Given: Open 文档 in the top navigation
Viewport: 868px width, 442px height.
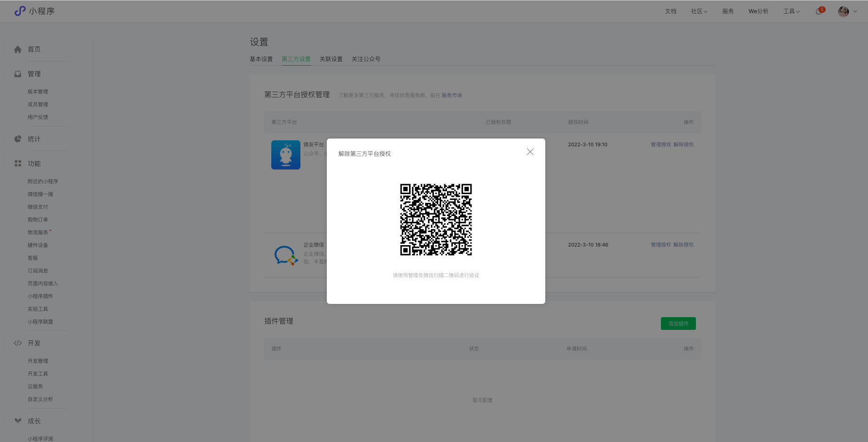Looking at the screenshot, I should 670,11.
